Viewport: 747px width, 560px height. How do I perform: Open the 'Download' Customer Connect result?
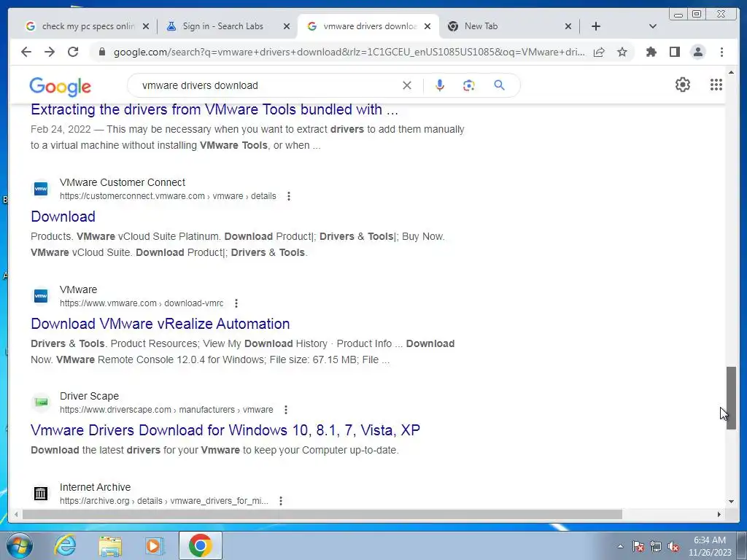(x=63, y=217)
